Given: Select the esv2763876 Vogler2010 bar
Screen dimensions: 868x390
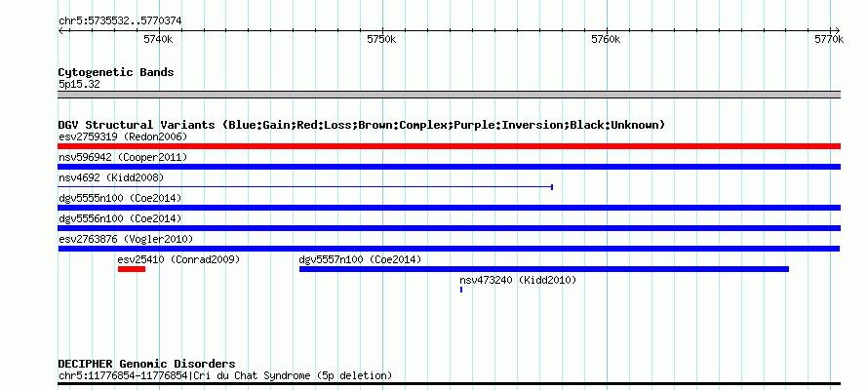Looking at the screenshot, I should click(x=449, y=249).
